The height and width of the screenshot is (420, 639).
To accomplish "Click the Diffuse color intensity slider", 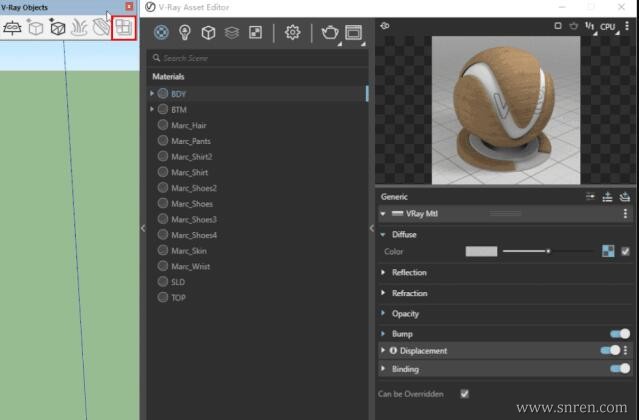I will point(548,251).
